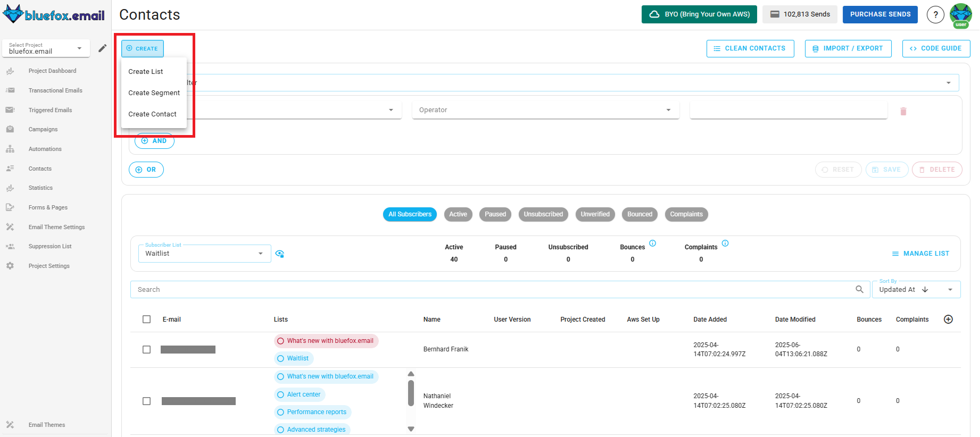Select the Unsubscribed filter tab
980x437 pixels.
coord(543,214)
